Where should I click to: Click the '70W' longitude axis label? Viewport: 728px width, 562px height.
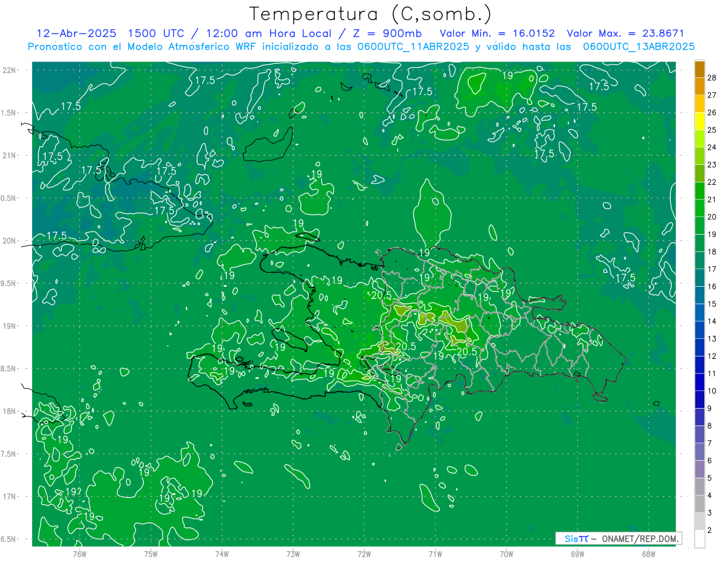[507, 554]
